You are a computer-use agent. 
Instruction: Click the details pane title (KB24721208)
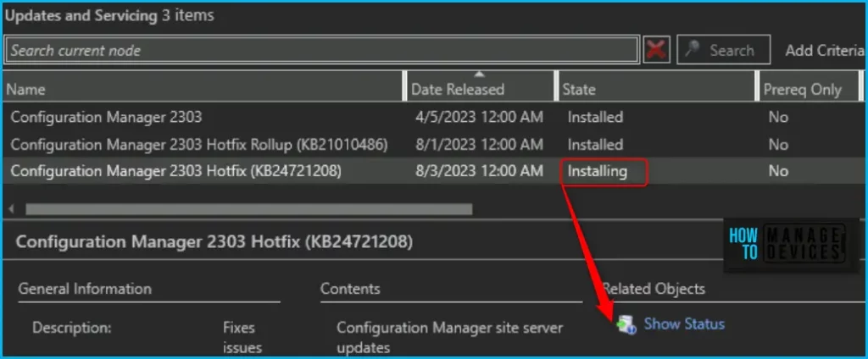(214, 241)
